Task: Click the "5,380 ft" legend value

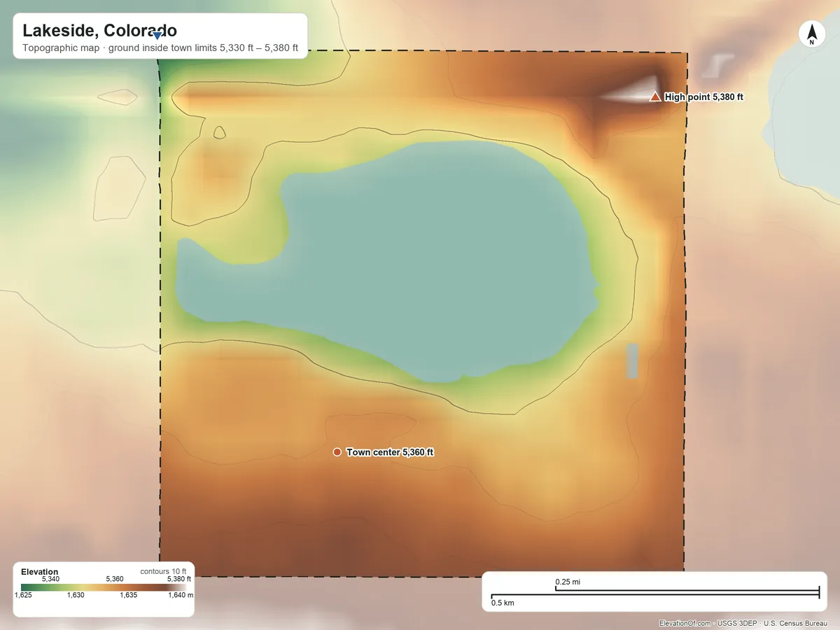Action: [178, 579]
